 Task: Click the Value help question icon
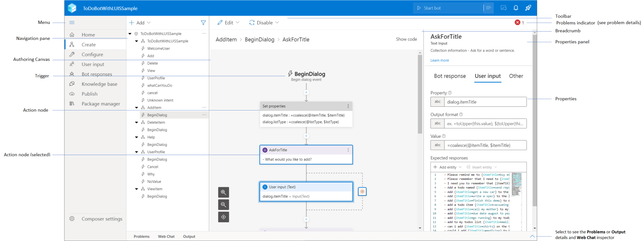click(x=444, y=136)
